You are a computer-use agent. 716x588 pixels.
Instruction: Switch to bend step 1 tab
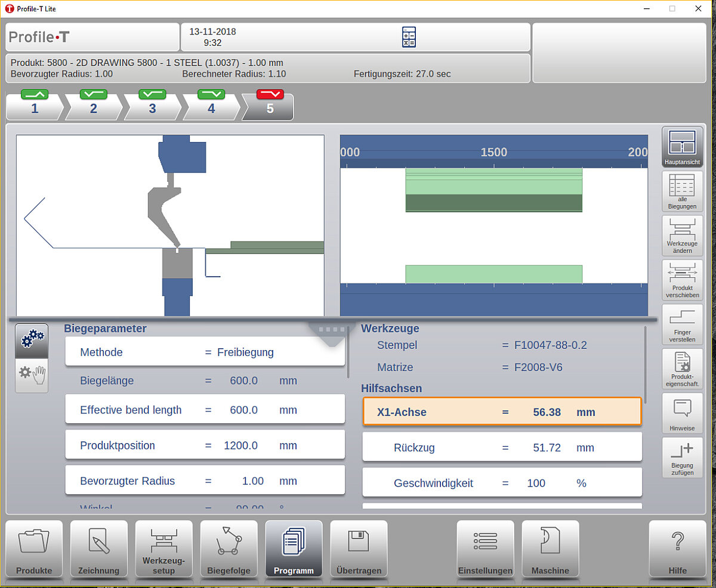[35, 108]
